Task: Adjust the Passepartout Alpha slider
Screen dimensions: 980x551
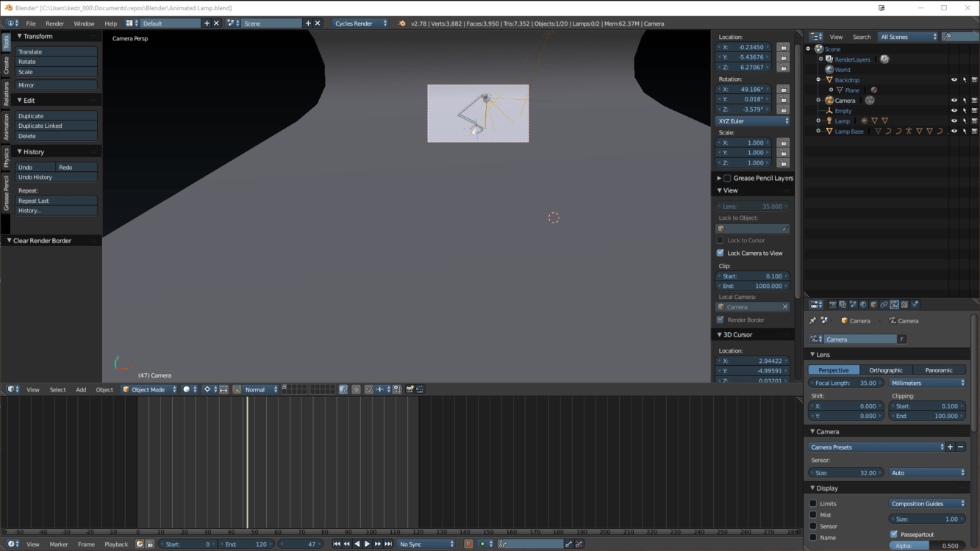Action: [926, 546]
